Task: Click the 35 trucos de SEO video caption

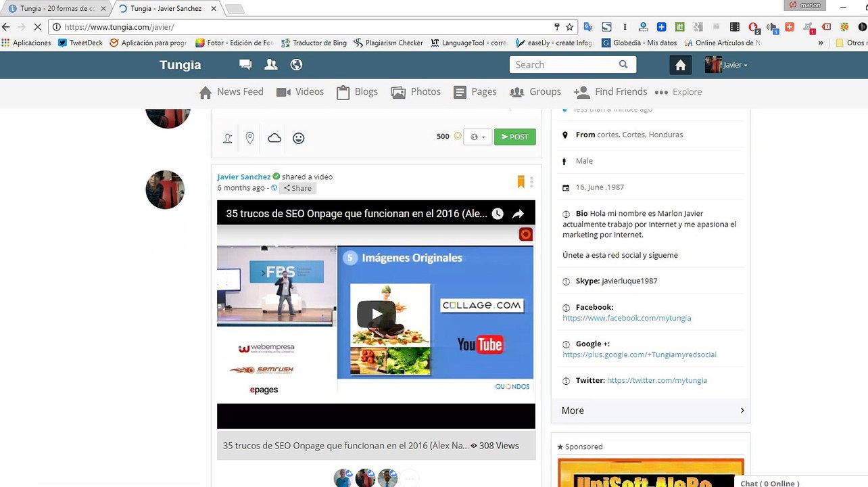Action: point(345,446)
